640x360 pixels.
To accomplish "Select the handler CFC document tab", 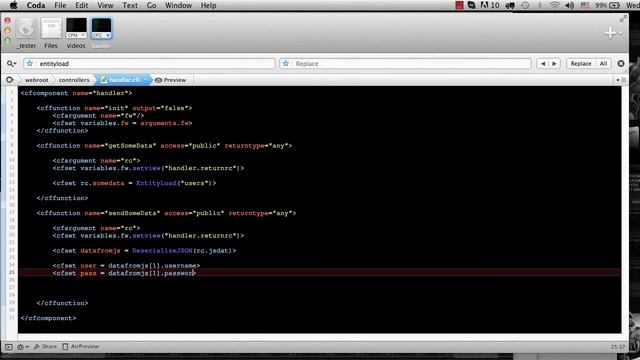I will (x=101, y=29).
